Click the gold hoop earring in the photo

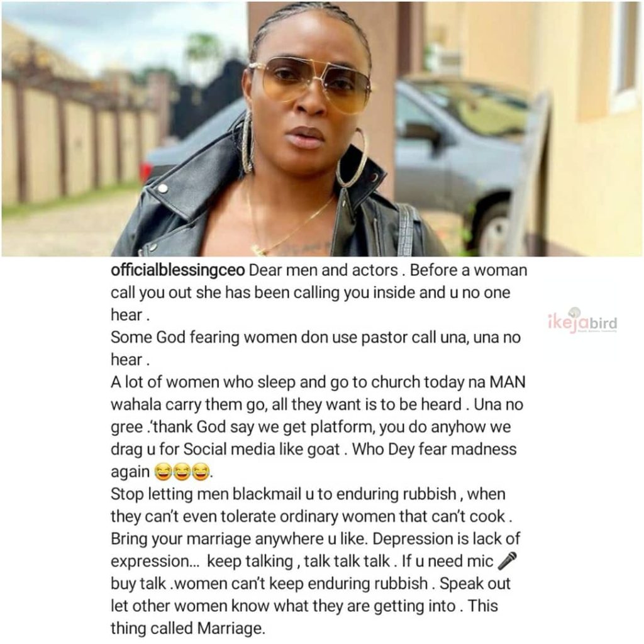click(x=352, y=158)
